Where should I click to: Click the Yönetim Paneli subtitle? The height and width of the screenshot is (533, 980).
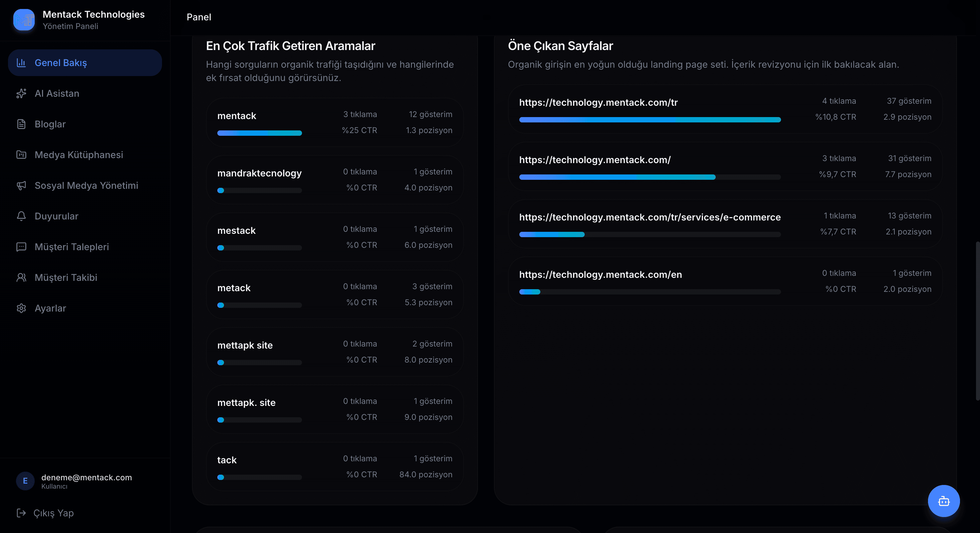coord(70,26)
